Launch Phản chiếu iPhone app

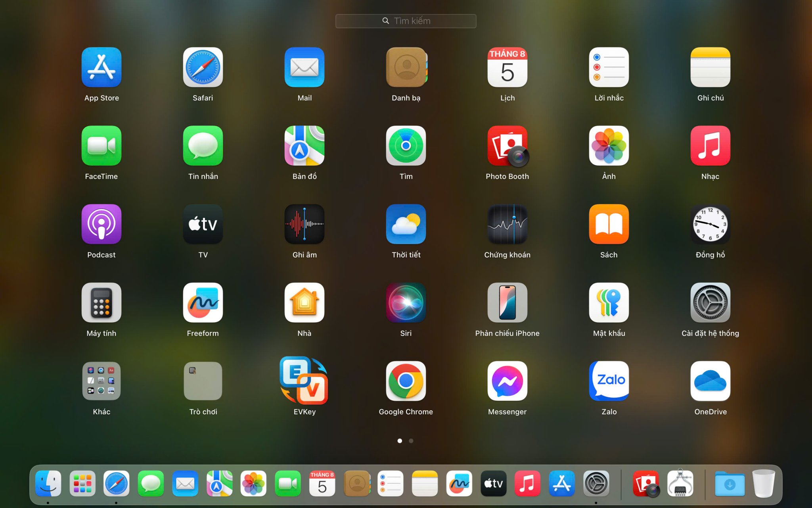click(x=507, y=303)
